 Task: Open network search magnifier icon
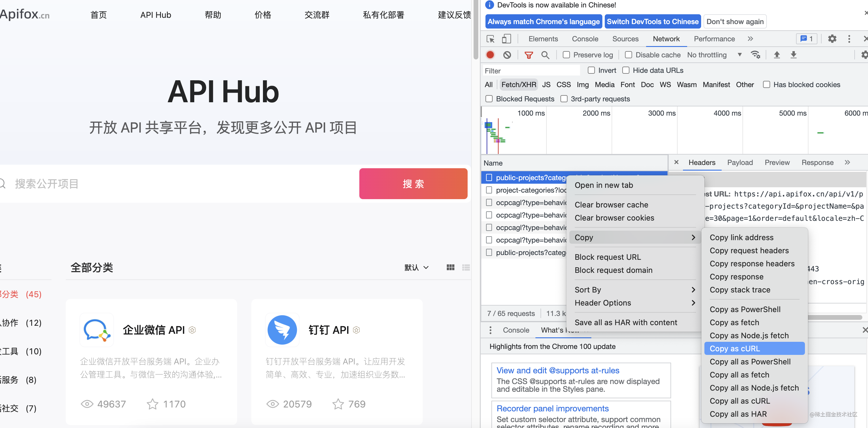tap(545, 55)
